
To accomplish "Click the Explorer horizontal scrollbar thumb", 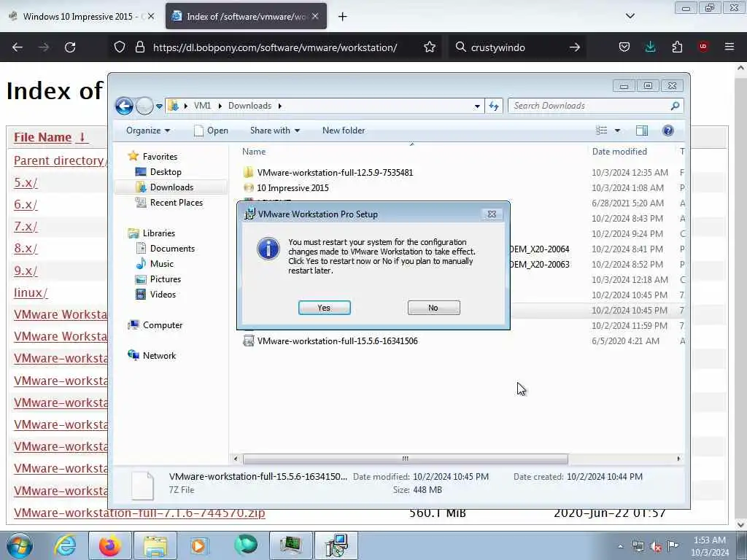I will pyautogui.click(x=406, y=459).
